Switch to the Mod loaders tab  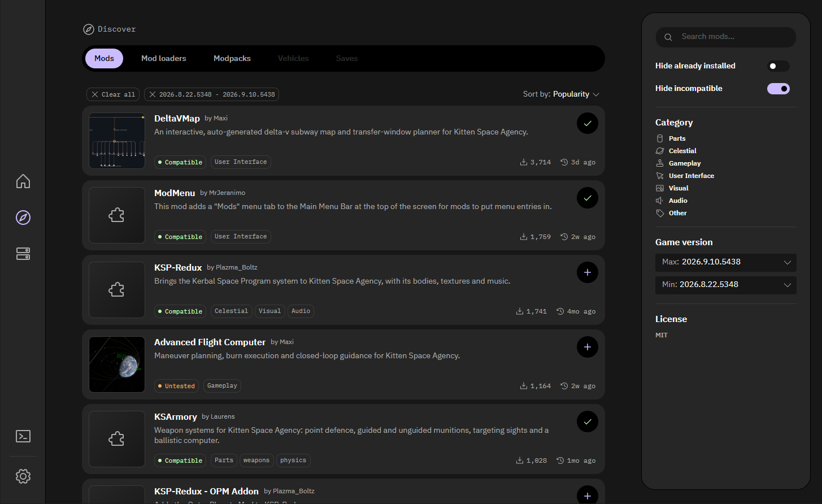(x=163, y=58)
